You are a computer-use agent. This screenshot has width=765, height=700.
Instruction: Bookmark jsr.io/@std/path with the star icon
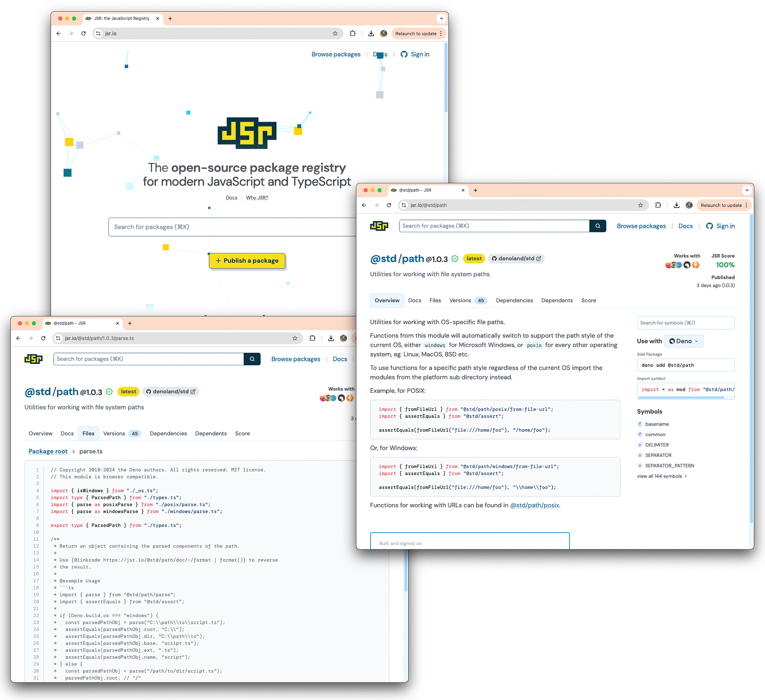click(x=640, y=205)
